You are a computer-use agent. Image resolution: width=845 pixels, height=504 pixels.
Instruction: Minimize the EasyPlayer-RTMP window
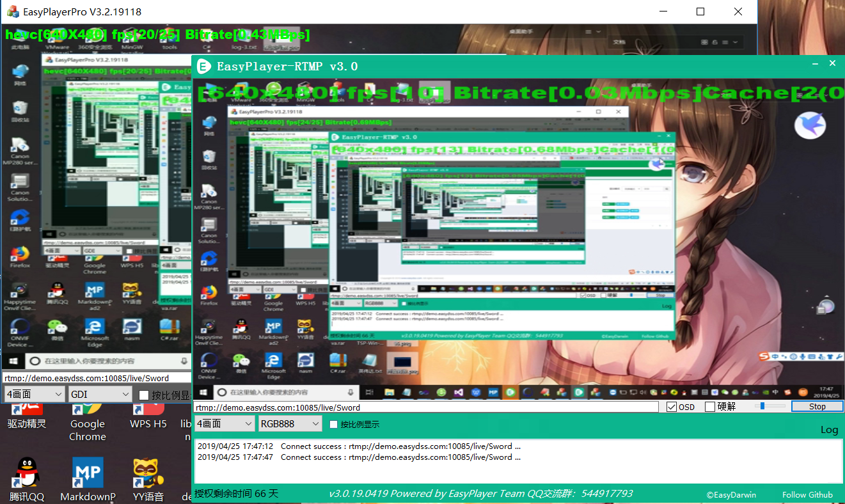[816, 64]
